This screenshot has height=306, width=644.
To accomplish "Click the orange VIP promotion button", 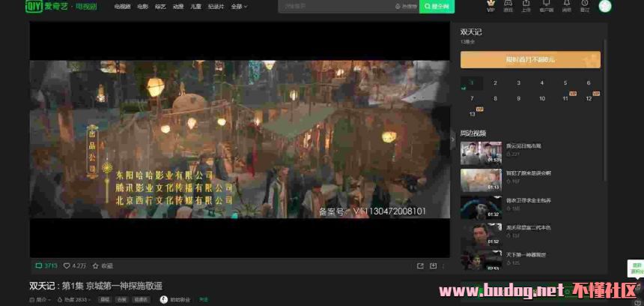I will [x=530, y=60].
